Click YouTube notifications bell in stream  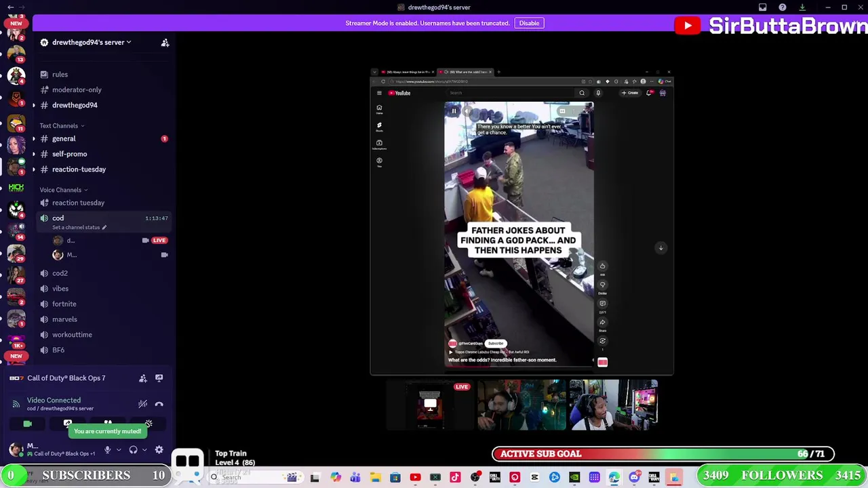(649, 93)
